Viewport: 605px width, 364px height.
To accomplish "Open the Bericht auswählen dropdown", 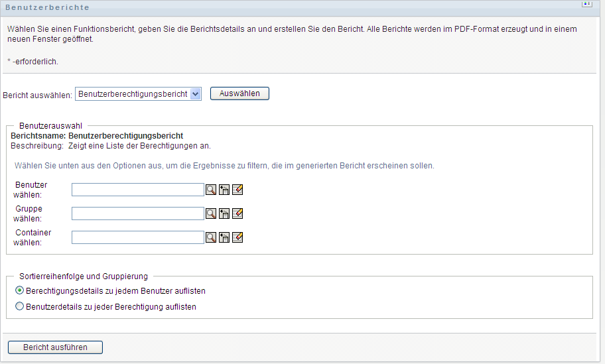I will (195, 94).
